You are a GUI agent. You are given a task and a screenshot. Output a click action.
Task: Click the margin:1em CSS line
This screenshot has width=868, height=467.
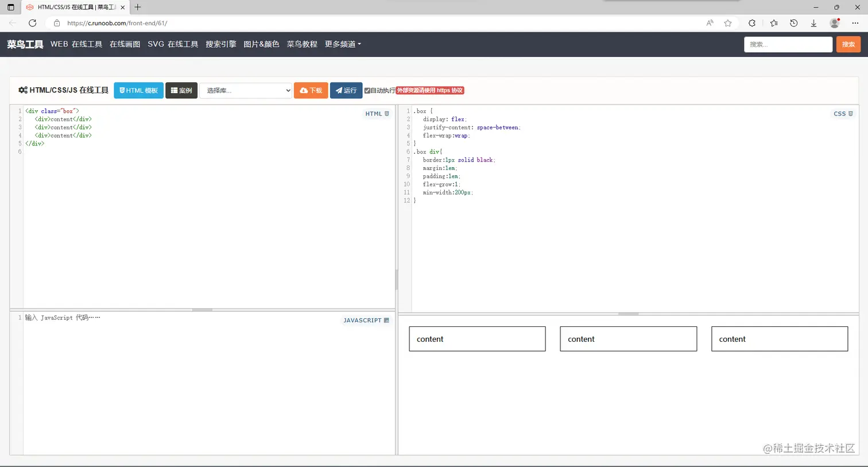pyautogui.click(x=440, y=168)
